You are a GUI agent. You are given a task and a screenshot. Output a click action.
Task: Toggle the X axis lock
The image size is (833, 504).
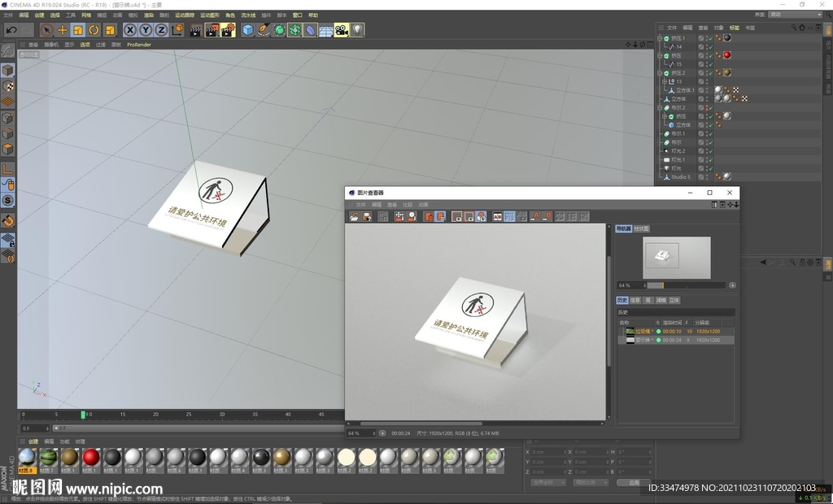click(130, 30)
